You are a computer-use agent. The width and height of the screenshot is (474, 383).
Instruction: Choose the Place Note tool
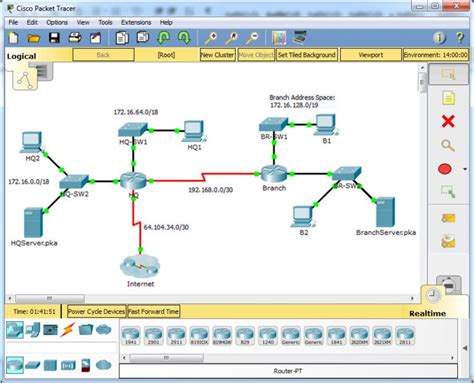pyautogui.click(x=448, y=98)
